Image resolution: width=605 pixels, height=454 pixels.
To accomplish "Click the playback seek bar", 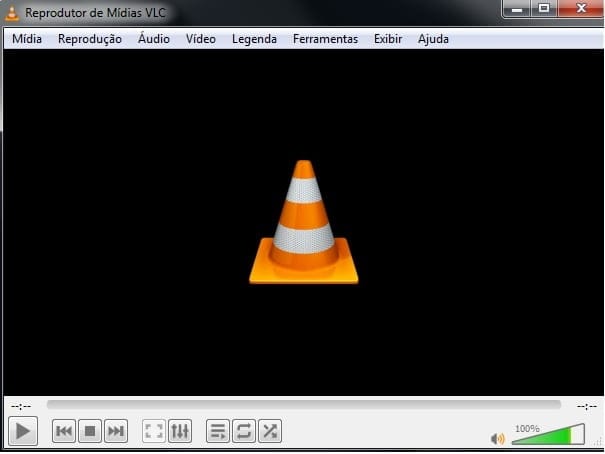I will [x=304, y=405].
